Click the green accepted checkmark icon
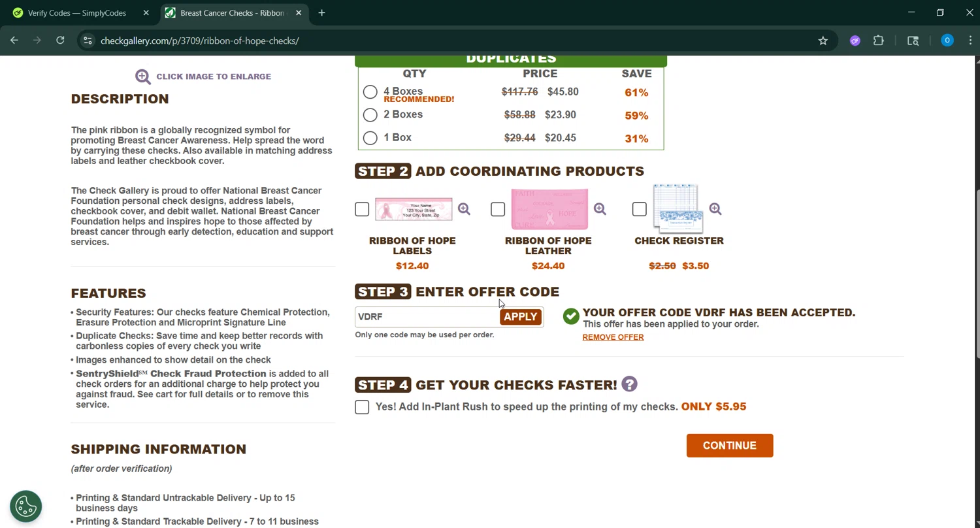The image size is (980, 528). click(x=571, y=316)
